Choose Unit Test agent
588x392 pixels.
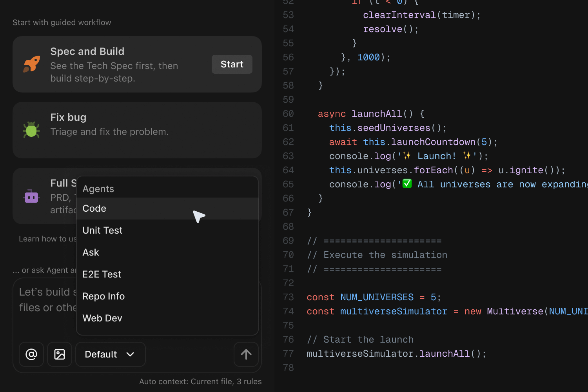pos(102,230)
